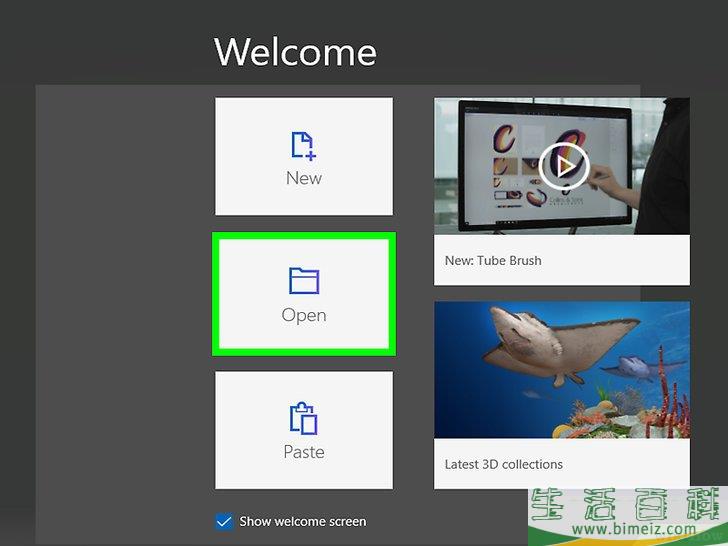Click the Open folder icon
This screenshot has height=546, width=728.
click(304, 280)
